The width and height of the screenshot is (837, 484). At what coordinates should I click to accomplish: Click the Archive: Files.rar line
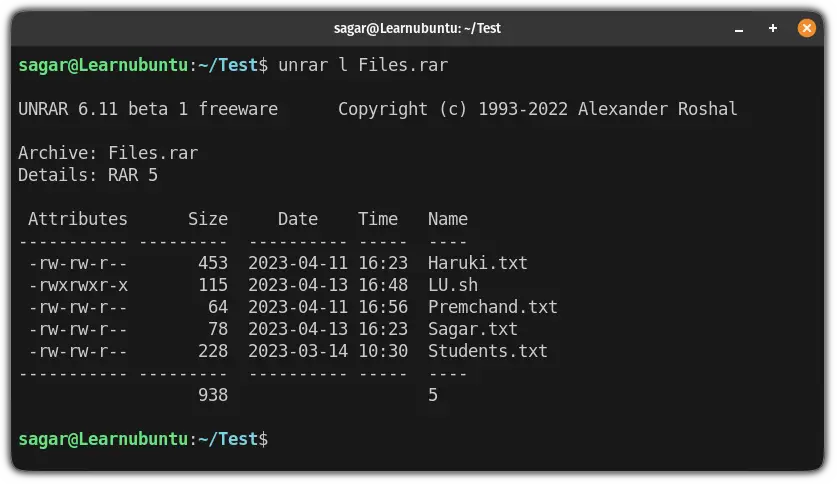click(108, 153)
